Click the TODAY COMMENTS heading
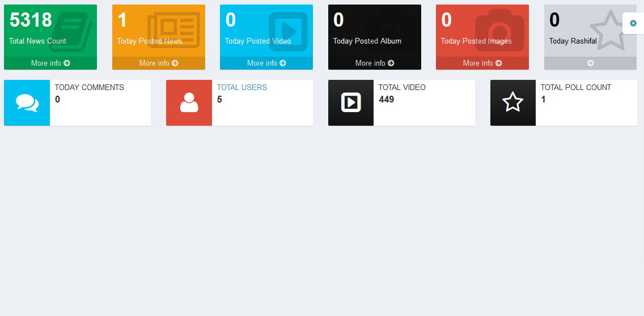This screenshot has height=316, width=644. point(90,87)
